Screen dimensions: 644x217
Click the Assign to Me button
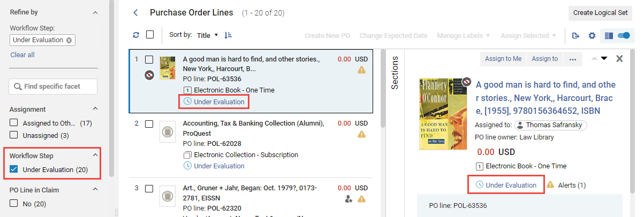click(503, 59)
